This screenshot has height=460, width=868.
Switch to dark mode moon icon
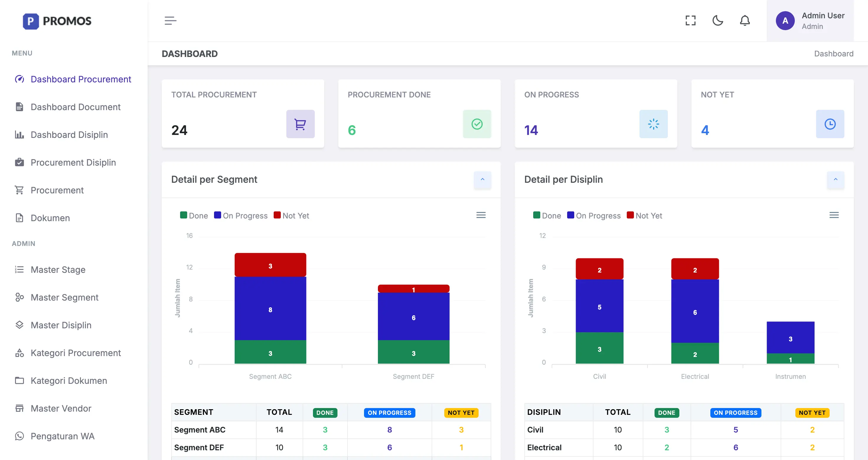(x=718, y=21)
